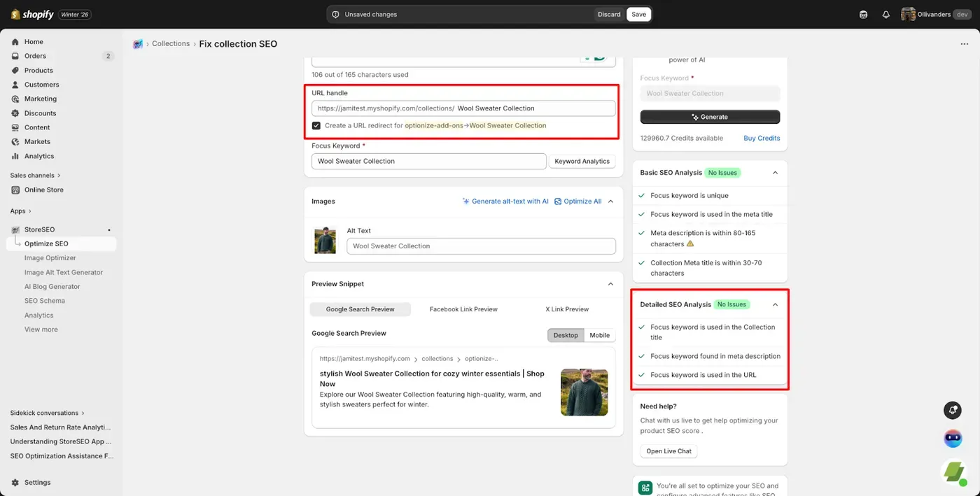This screenshot has width=980, height=496.
Task: Click the StoreSEO breadcrumb app icon
Action: coord(138,43)
